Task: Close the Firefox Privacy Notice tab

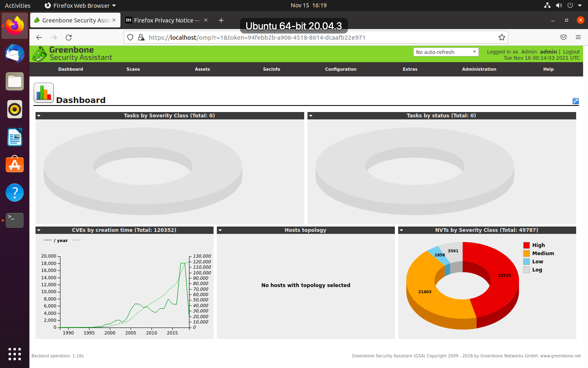Action: pyautogui.click(x=206, y=20)
